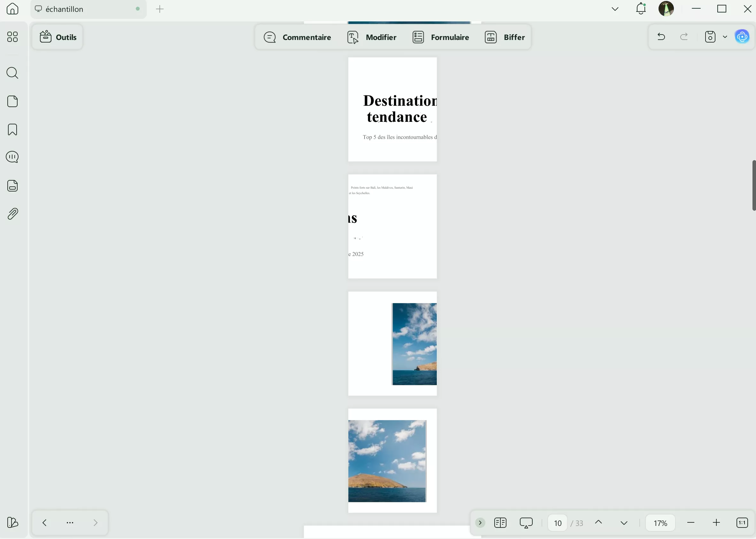Image resolution: width=756 pixels, height=539 pixels.
Task: Open the save options dropdown chevron
Action: click(x=724, y=36)
